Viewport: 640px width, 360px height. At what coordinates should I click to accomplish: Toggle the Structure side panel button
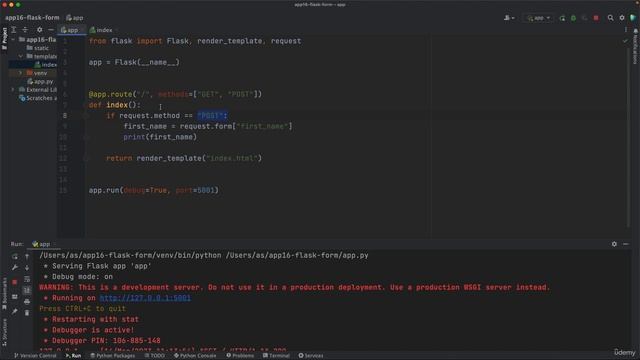[4, 332]
